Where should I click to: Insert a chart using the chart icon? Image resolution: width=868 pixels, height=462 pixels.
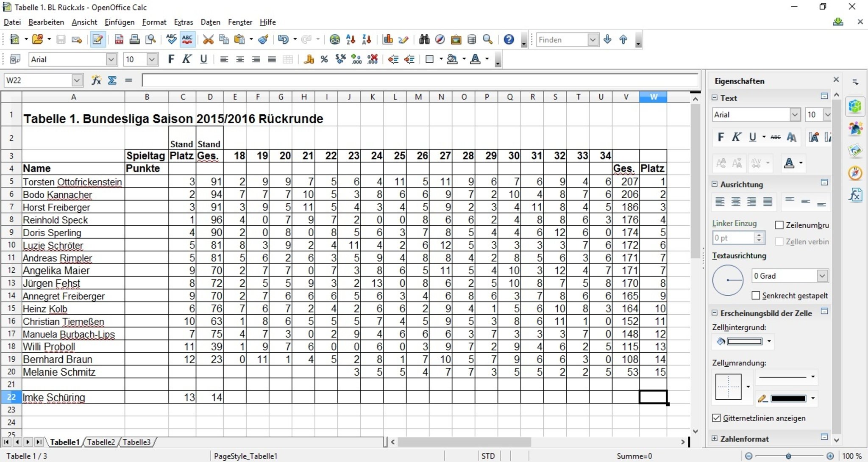click(x=388, y=40)
